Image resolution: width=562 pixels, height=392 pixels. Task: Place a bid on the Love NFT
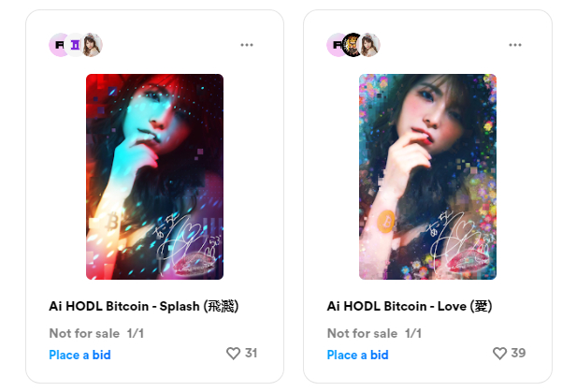357,355
